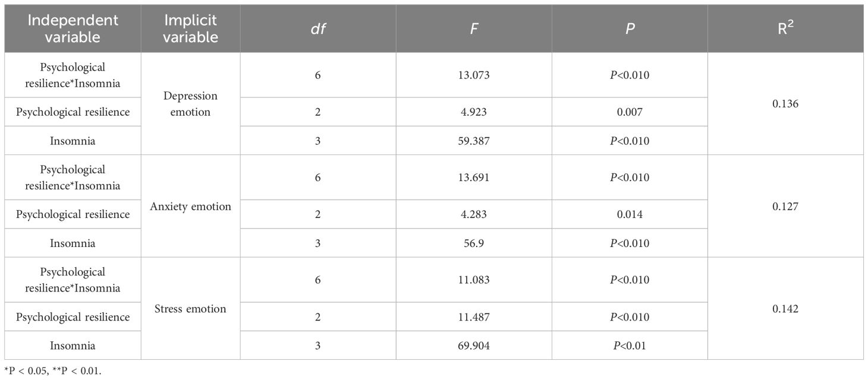Select the R² value 0.127
868x380 pixels.
coord(785,206)
